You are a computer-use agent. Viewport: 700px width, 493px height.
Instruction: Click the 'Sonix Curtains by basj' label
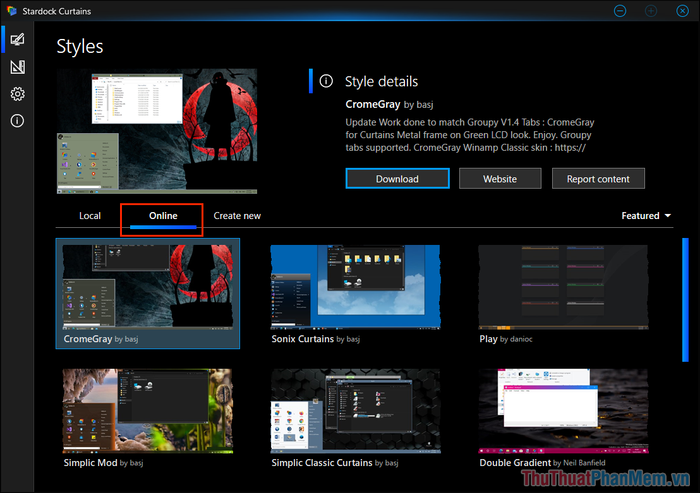tap(316, 339)
